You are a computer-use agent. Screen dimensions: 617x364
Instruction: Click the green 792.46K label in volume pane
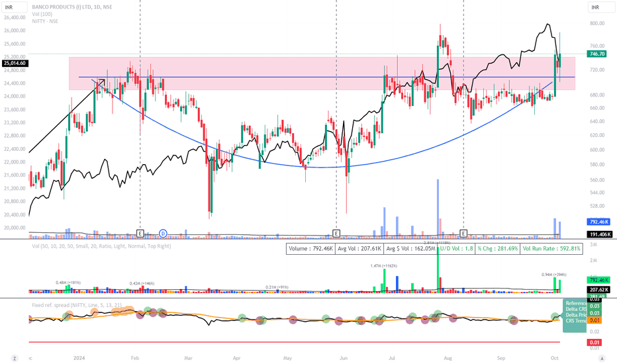[598, 280]
